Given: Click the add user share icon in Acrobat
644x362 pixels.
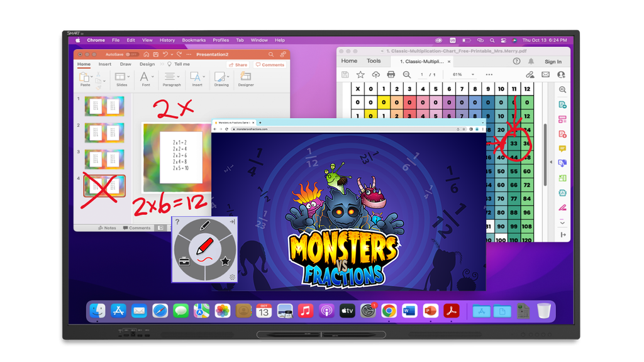Looking at the screenshot, I should 561,74.
